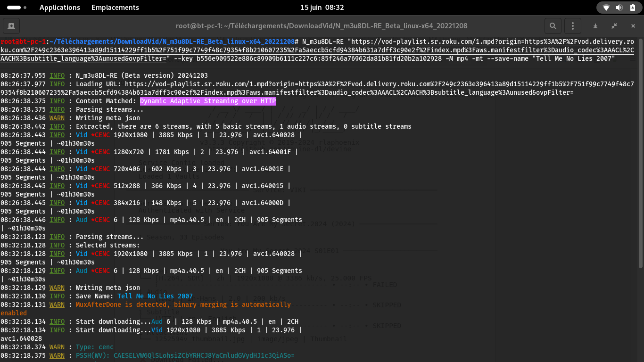Click the INFO label at 08:26:37.955
644x362 pixels.
click(57, 75)
